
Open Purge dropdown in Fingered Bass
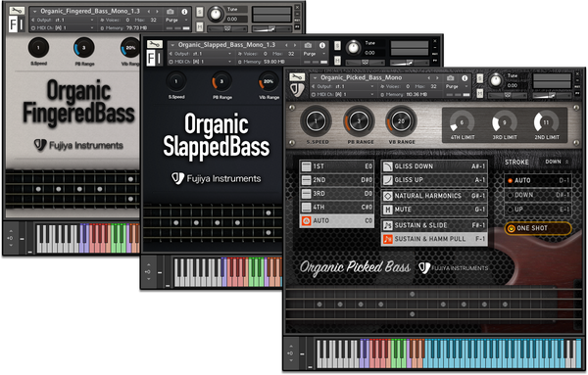[176, 20]
